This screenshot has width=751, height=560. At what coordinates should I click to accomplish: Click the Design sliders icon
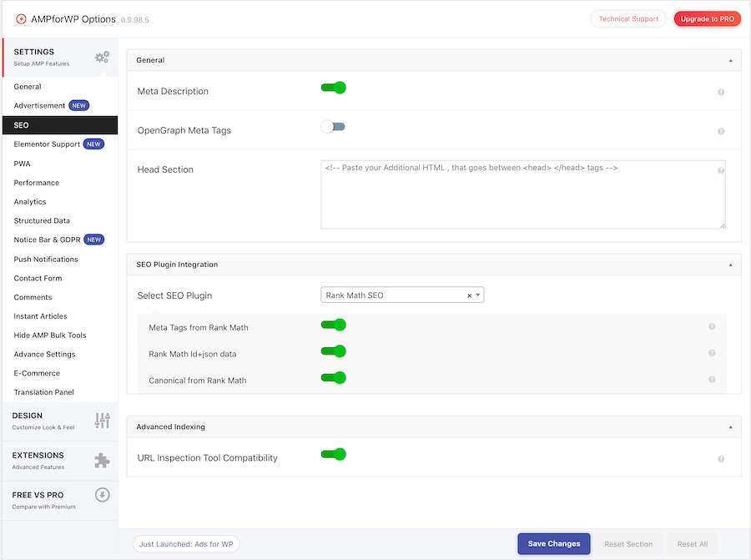(x=102, y=421)
